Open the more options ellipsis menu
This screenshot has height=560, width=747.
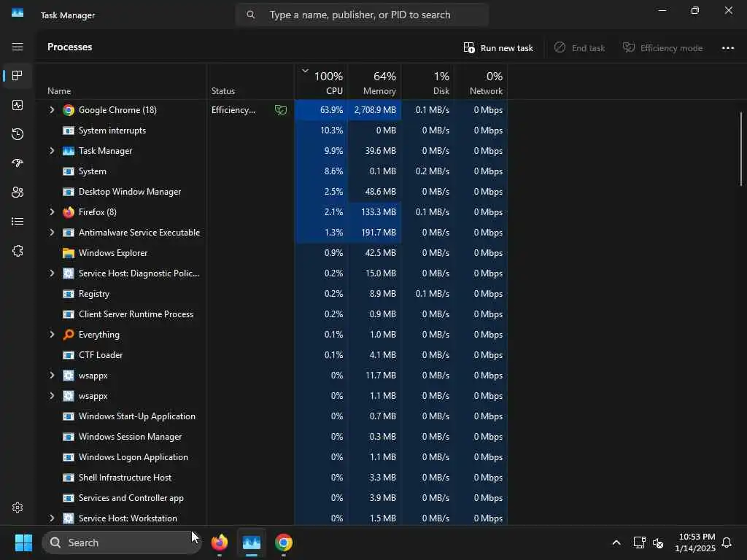(x=727, y=47)
